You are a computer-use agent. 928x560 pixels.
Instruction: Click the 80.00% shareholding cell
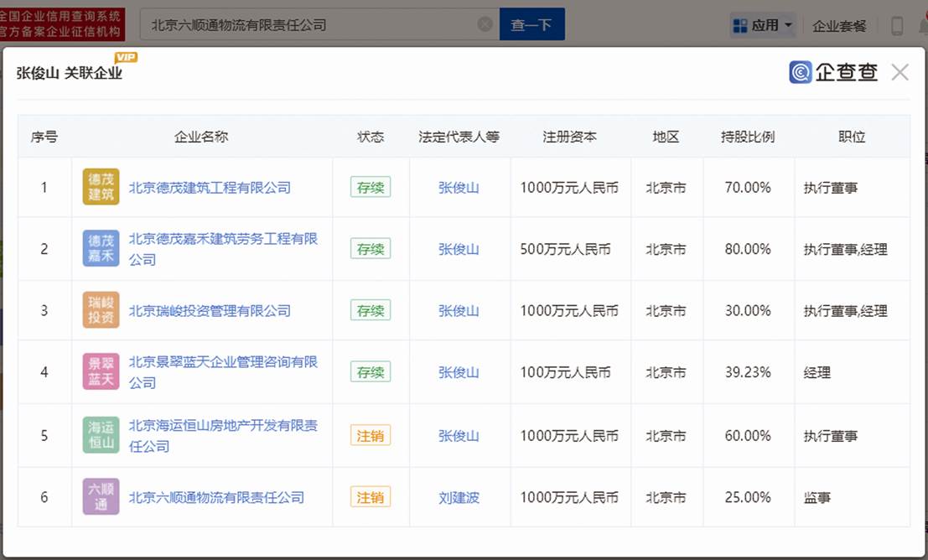point(748,249)
